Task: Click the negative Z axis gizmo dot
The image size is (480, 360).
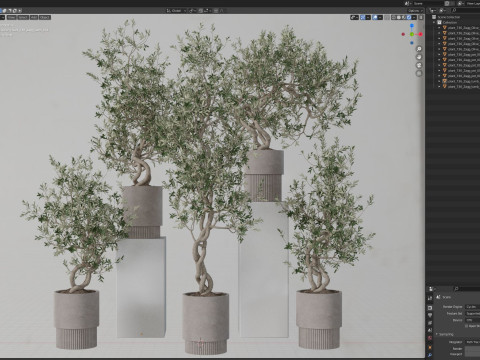Action: click(x=412, y=43)
